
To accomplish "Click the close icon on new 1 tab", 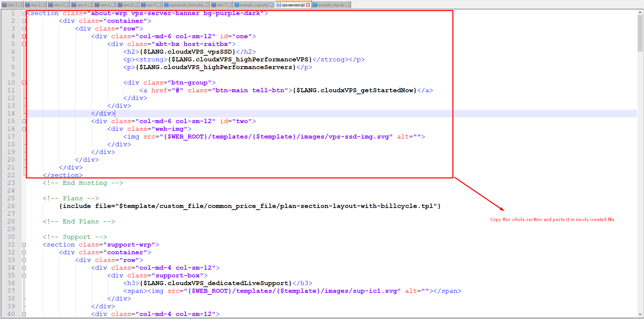I will pyautogui.click(x=20, y=5).
